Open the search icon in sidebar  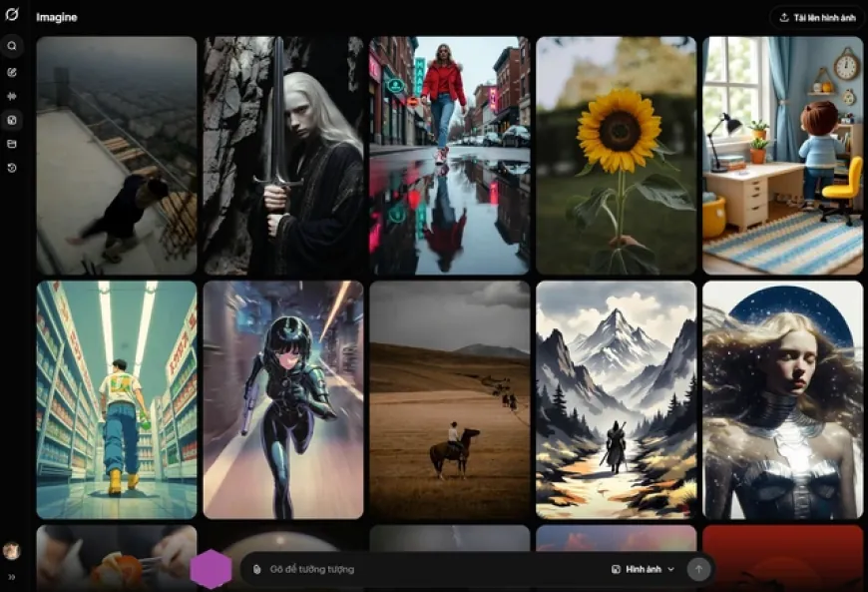pyautogui.click(x=12, y=46)
